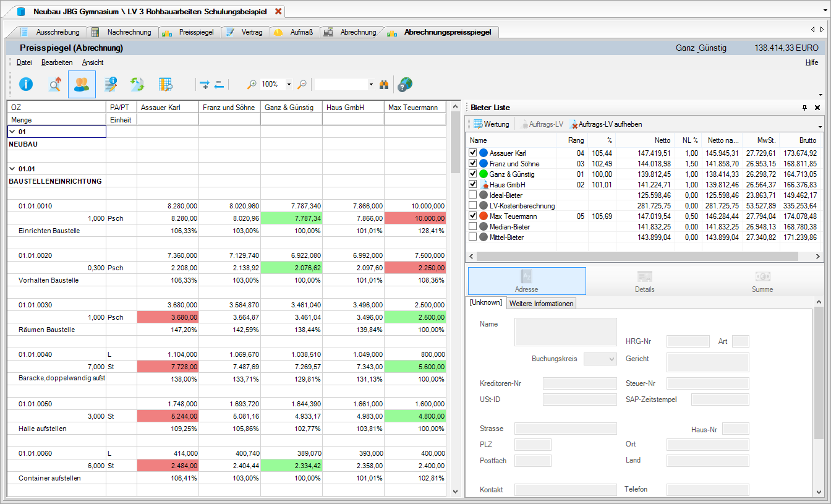Uncheck Max Teuermann bidder checkbox
This screenshot has width=831, height=504.
coord(473,216)
